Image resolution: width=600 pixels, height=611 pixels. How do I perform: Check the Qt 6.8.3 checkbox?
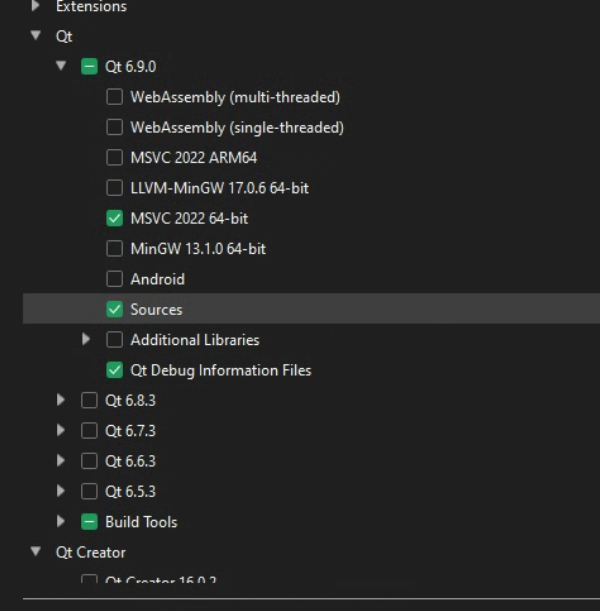coord(89,401)
